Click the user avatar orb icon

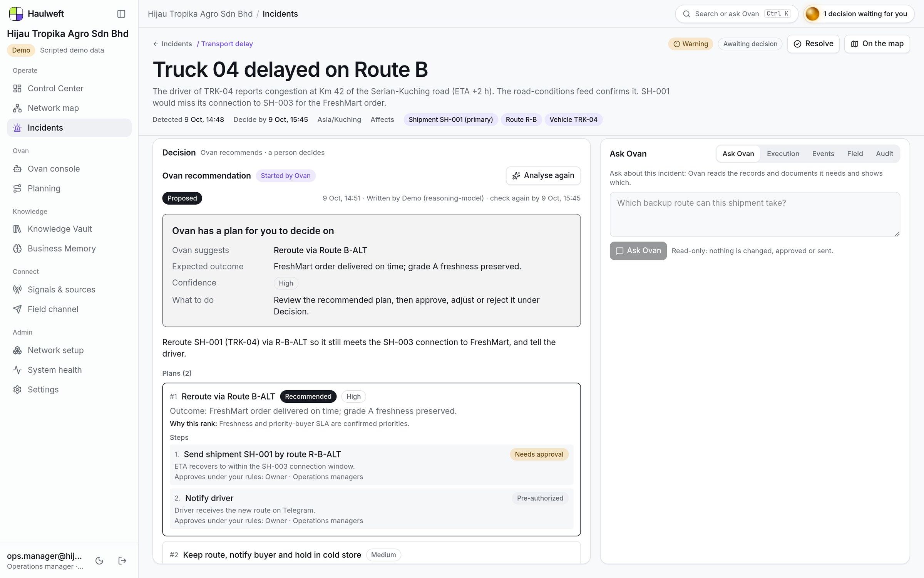coord(812,14)
